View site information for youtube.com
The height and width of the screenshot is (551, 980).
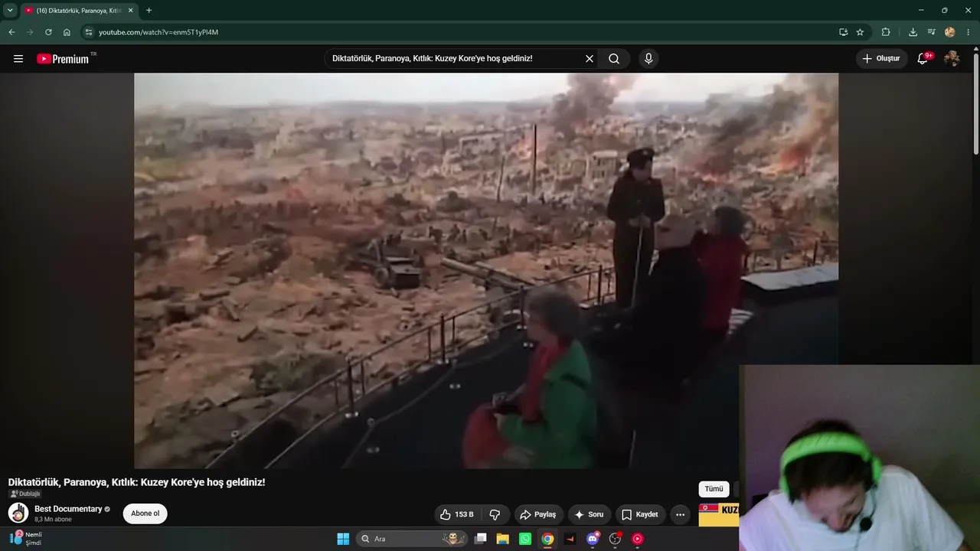(89, 32)
